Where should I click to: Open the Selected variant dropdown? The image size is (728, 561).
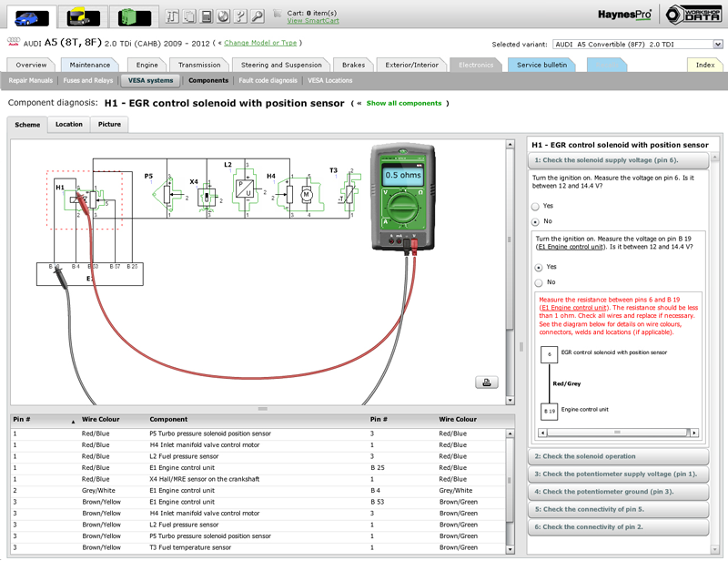[x=634, y=44]
